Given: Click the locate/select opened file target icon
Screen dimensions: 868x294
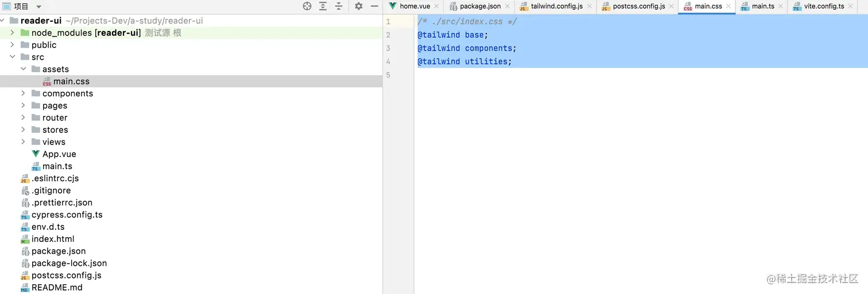Looking at the screenshot, I should click(307, 6).
